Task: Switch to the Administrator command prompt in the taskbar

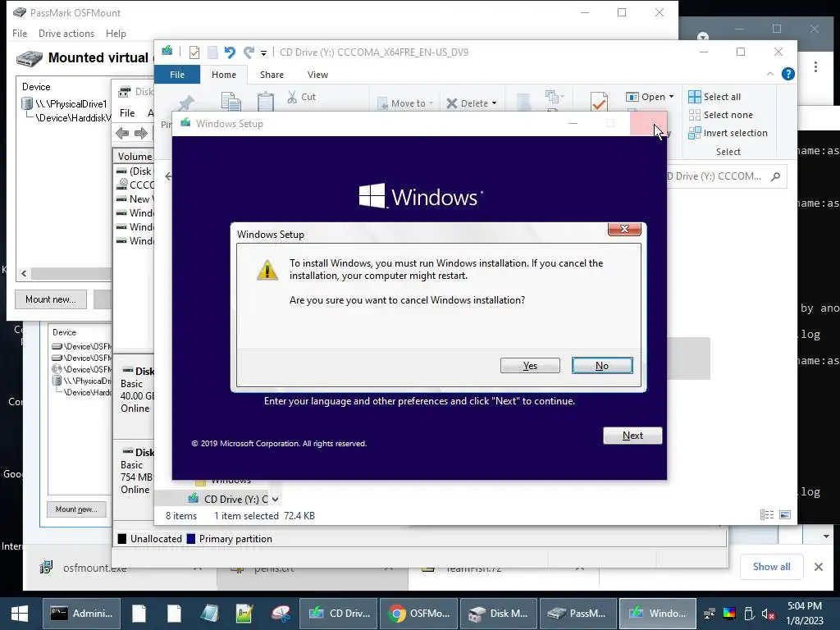Action: click(x=81, y=614)
